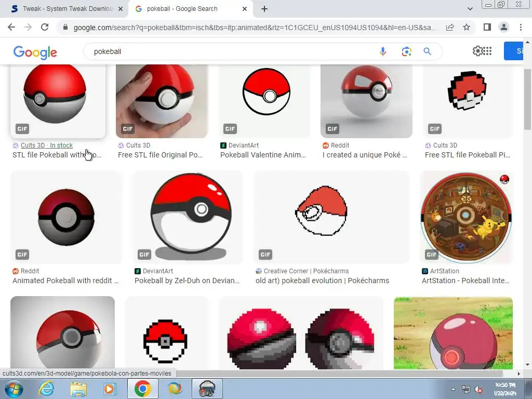The image size is (532, 399).
Task: Open the Chrome profile avatar
Action: coord(504,27)
